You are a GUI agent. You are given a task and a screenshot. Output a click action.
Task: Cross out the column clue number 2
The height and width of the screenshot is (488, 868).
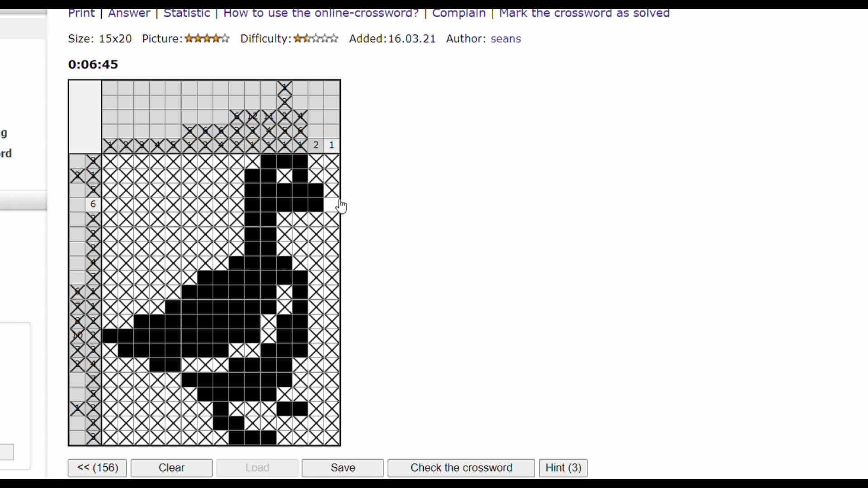pos(316,145)
